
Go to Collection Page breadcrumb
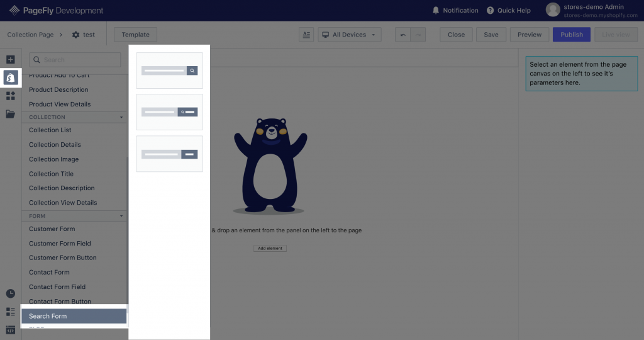(x=30, y=35)
